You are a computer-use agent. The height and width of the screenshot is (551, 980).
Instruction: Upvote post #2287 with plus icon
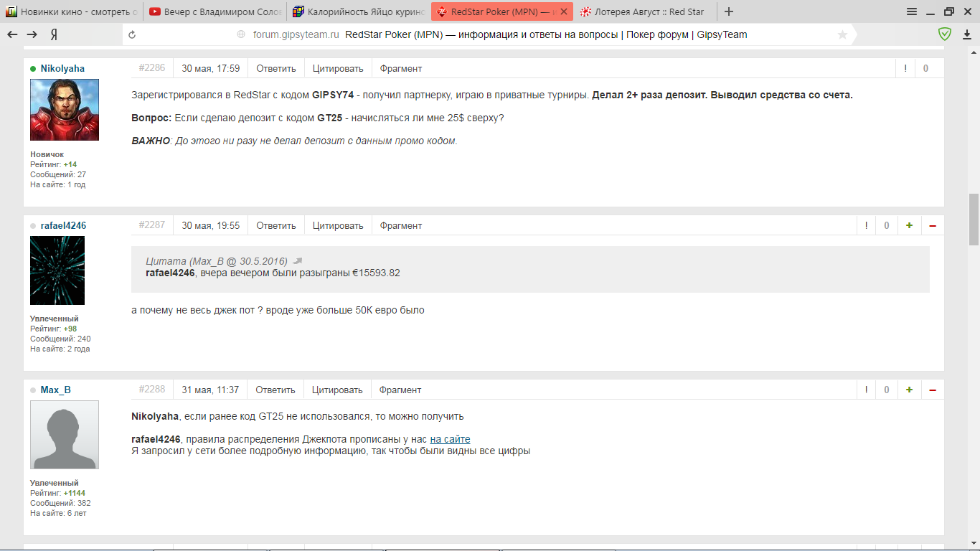point(909,225)
